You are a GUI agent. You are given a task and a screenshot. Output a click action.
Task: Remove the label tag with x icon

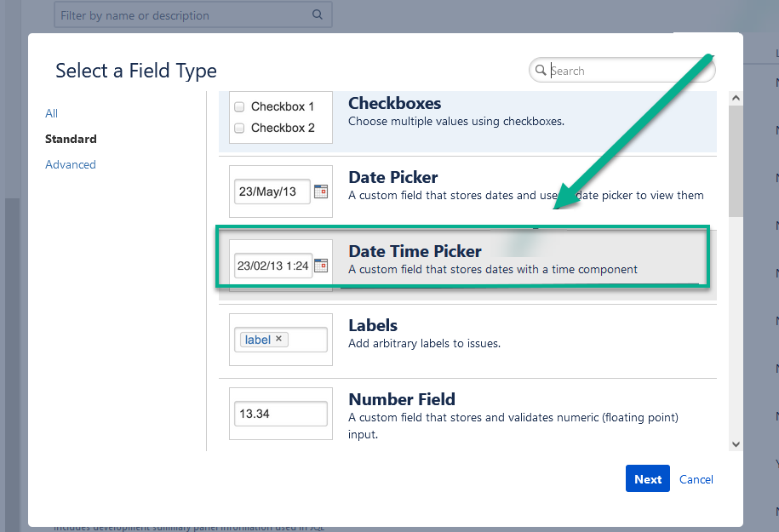click(278, 339)
